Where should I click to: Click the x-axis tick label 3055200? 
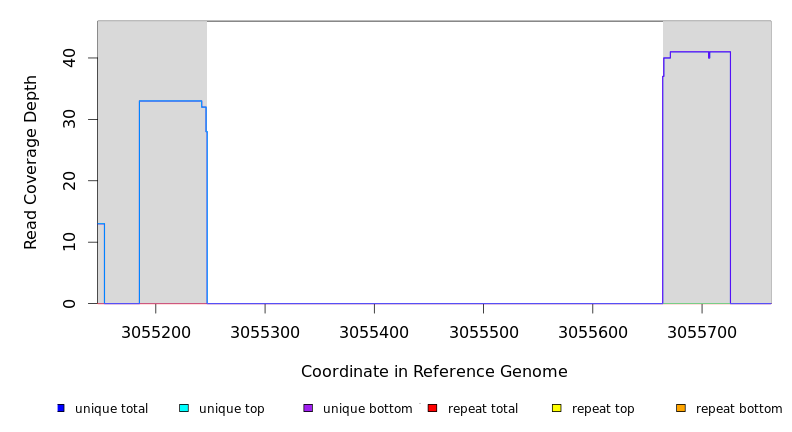tap(156, 331)
